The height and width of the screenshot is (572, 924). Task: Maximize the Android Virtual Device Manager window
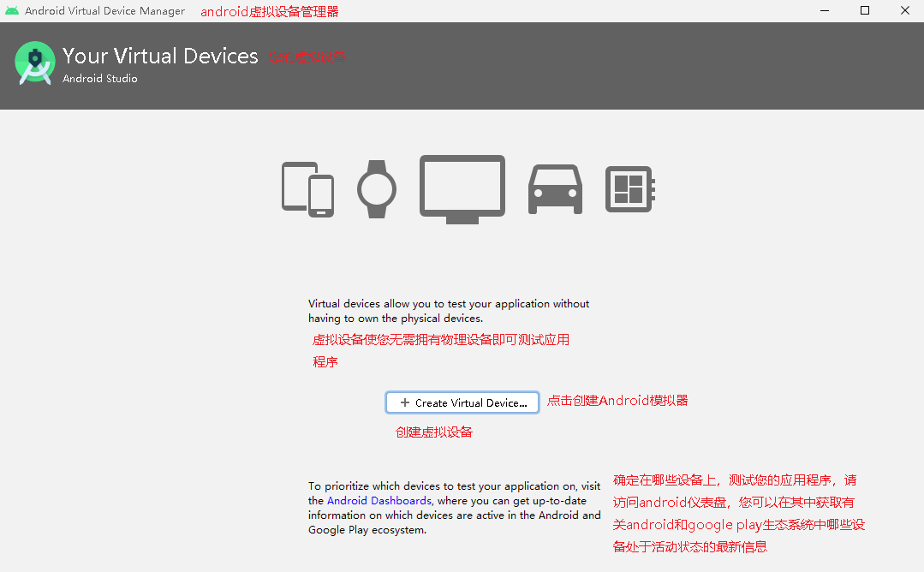[864, 10]
